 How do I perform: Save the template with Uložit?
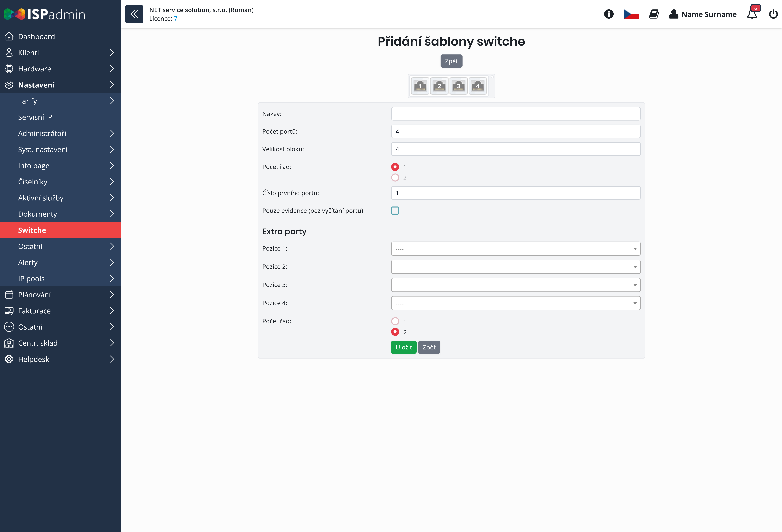pyautogui.click(x=403, y=347)
